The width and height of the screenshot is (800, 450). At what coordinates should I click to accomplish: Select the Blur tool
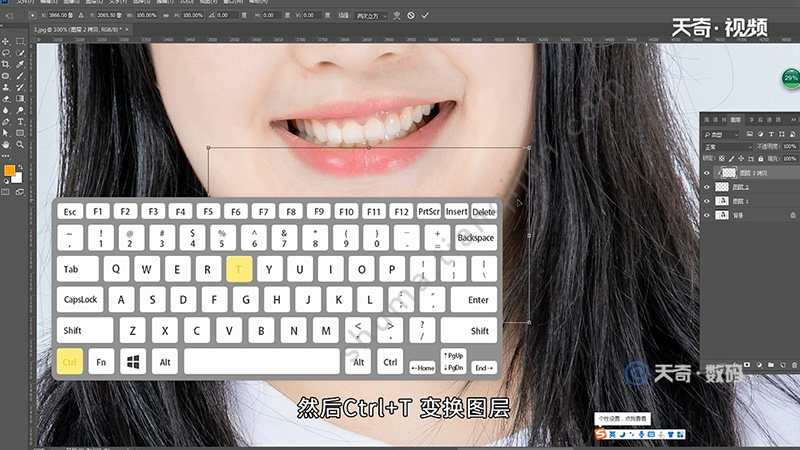pos(6,110)
